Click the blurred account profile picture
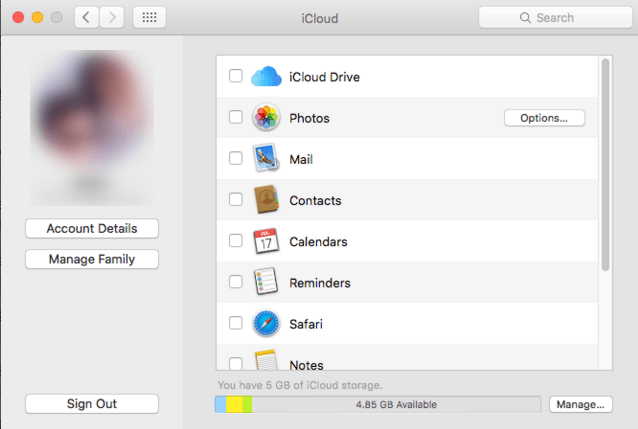 92,127
